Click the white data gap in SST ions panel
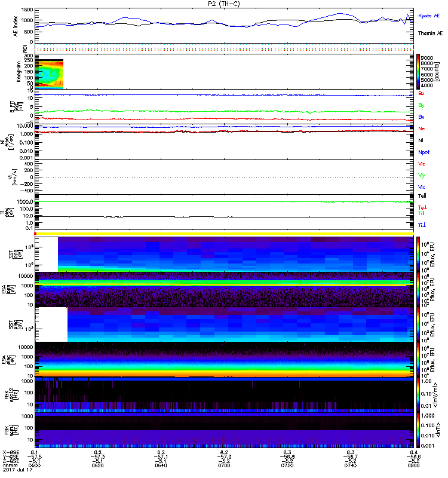The image size is (448, 478). point(47,255)
